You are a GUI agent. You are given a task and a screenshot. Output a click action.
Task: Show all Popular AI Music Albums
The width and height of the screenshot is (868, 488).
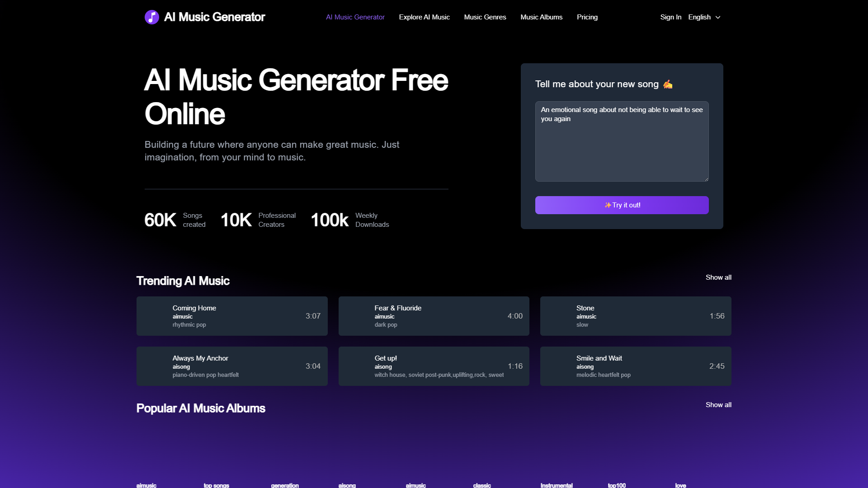pos(718,405)
